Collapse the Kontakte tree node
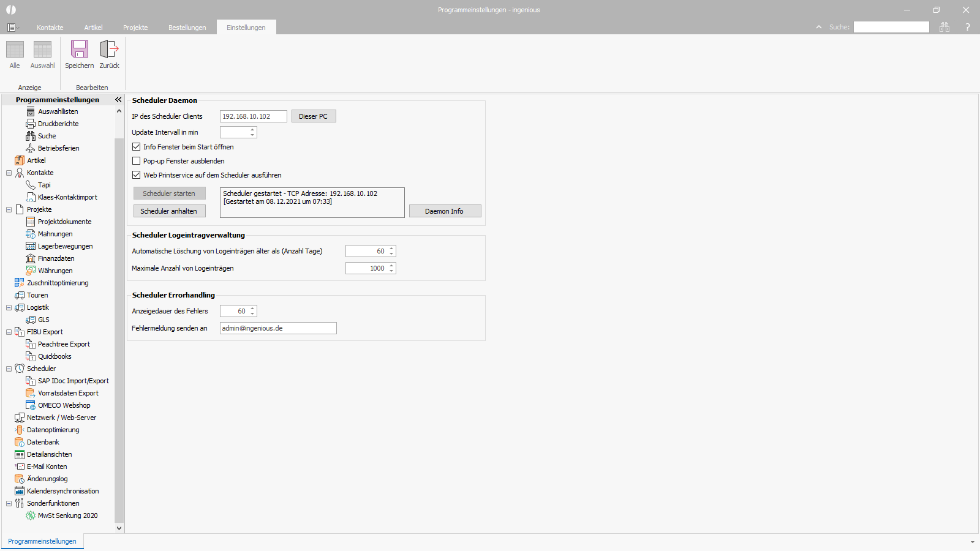 (9, 173)
